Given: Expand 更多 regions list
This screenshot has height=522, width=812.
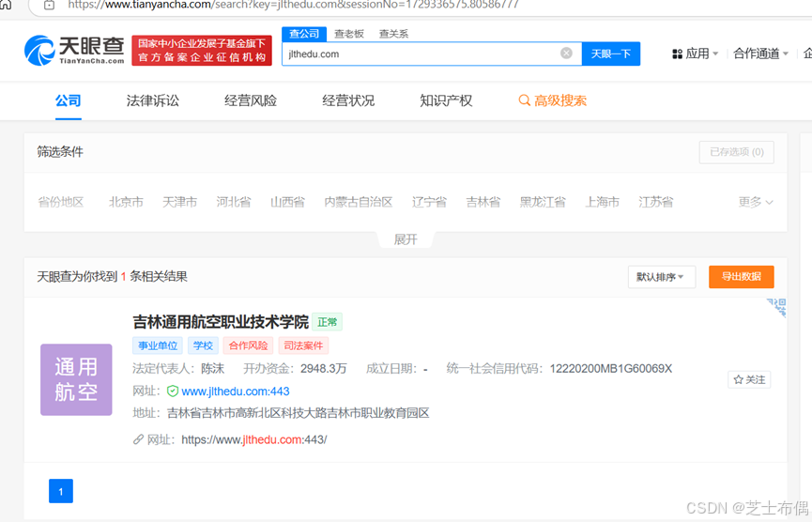Looking at the screenshot, I should (x=756, y=202).
